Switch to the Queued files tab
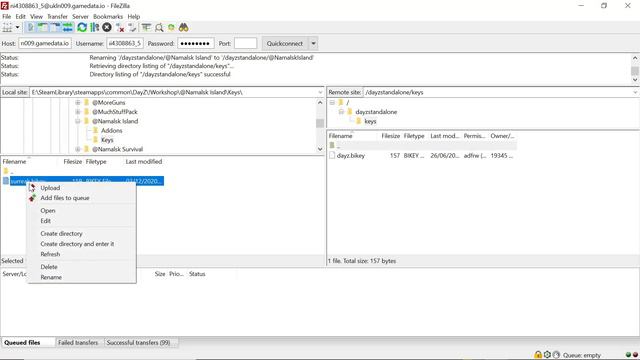Image resolution: width=640 pixels, height=360 pixels. point(28,343)
